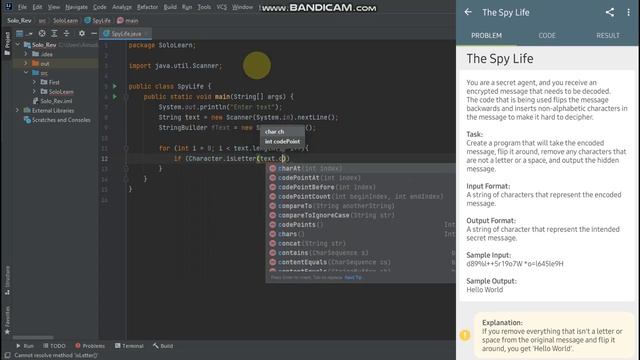Click the Solo_Rev breadcrumb

tap(19, 20)
